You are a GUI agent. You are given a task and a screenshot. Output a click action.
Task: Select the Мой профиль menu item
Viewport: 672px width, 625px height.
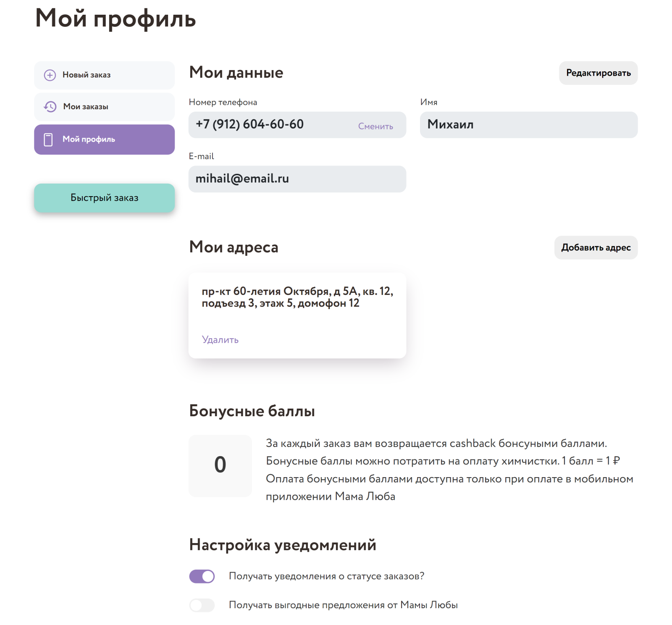point(104,139)
